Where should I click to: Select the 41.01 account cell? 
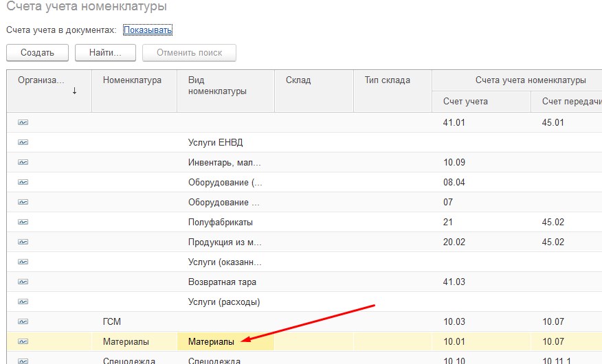click(x=482, y=122)
